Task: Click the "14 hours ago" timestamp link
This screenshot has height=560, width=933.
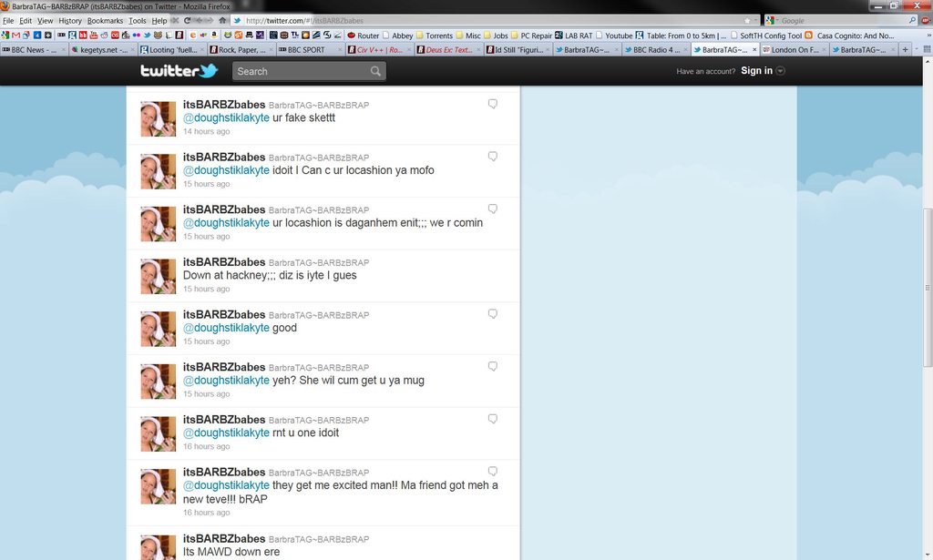Action: pos(206,131)
